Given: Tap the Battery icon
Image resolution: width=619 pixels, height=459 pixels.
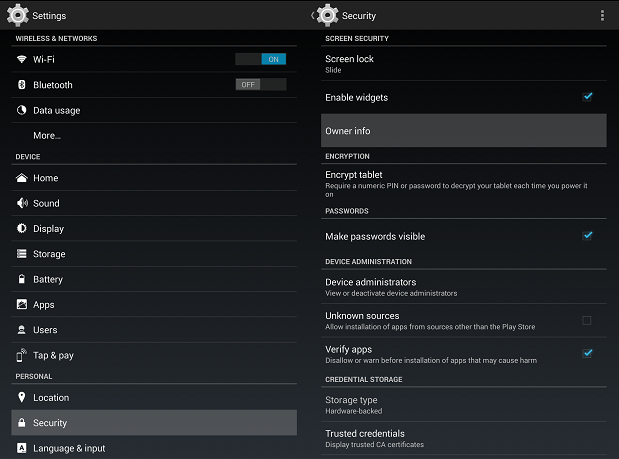Looking at the screenshot, I should [22, 279].
